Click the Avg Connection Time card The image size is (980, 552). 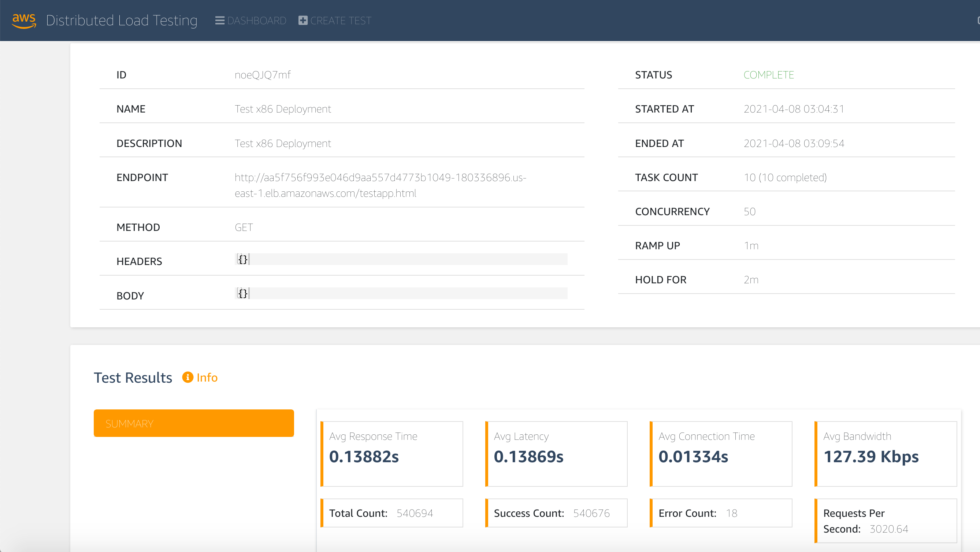[721, 453]
